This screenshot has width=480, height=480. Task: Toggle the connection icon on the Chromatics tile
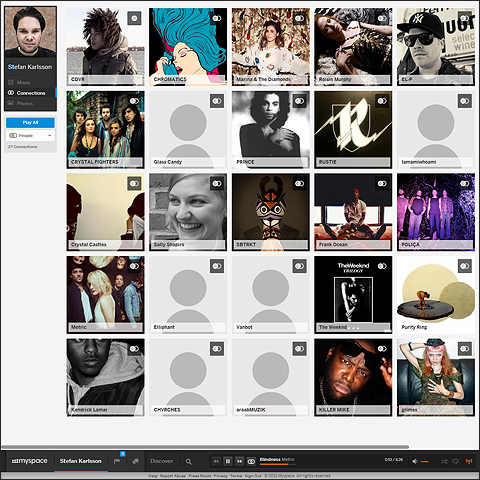pos(217,18)
